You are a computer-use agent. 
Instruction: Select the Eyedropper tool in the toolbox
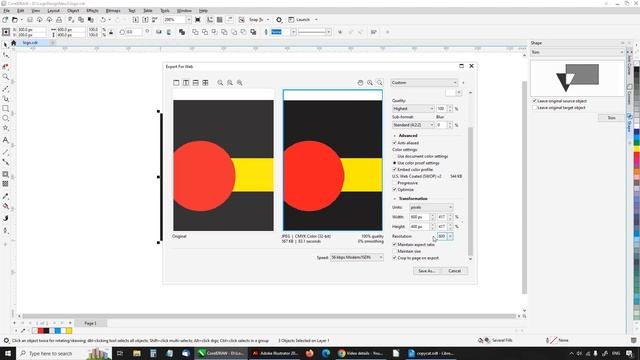point(5,196)
